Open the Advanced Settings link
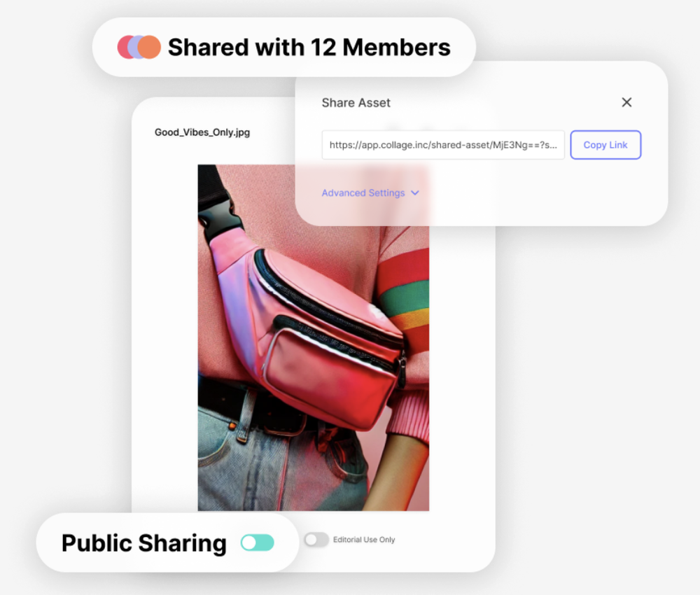The height and width of the screenshot is (595, 700). pos(363,192)
